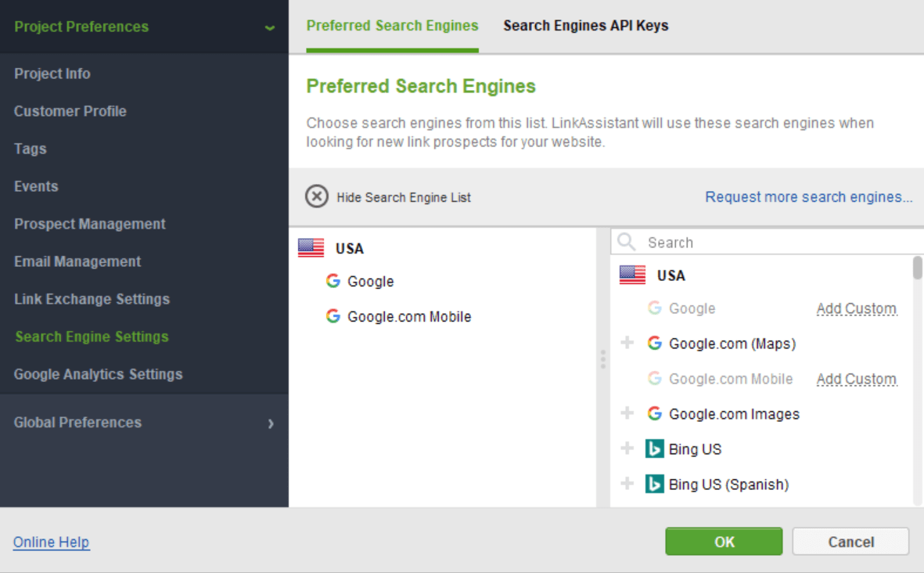The height and width of the screenshot is (573, 924).
Task: Switch to the Search Engines API Keys tab
Action: [585, 25]
